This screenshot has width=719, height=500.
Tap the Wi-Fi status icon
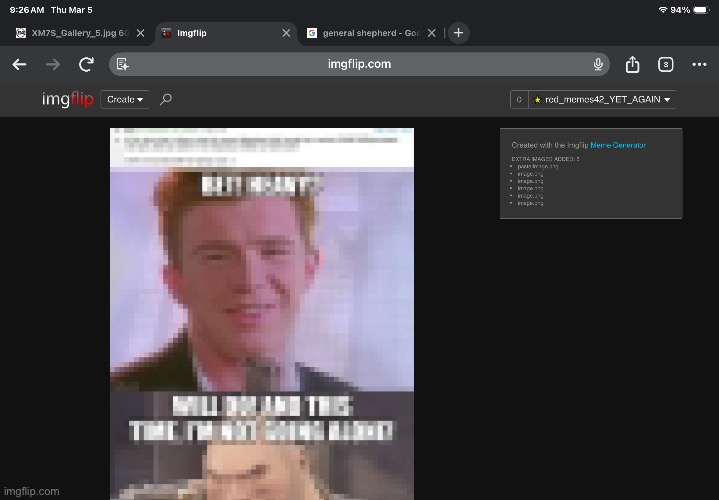[x=663, y=10]
